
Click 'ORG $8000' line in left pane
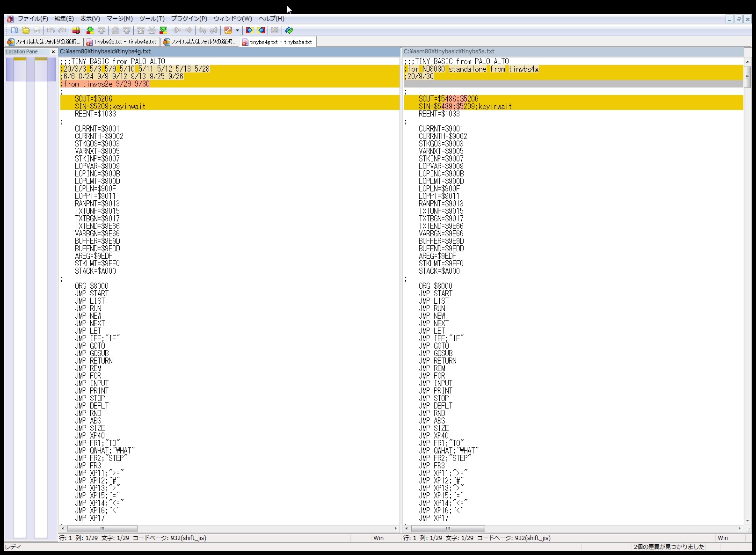click(91, 286)
